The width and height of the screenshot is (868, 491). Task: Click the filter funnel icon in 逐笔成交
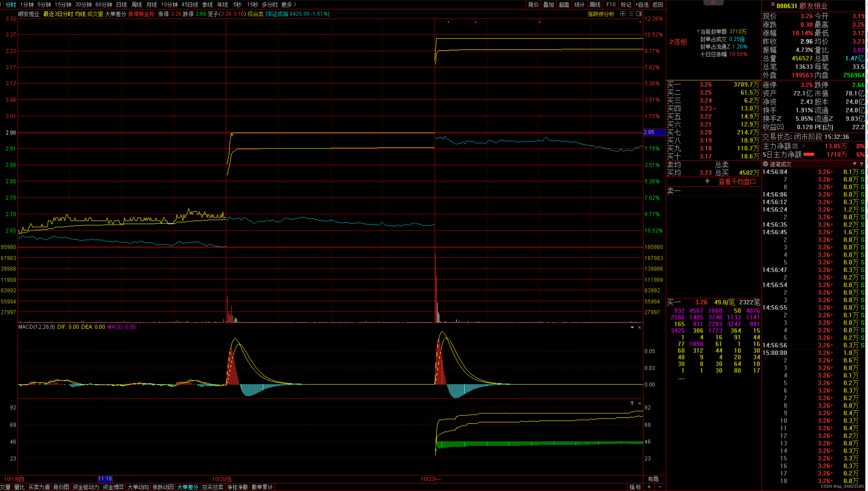coord(855,164)
